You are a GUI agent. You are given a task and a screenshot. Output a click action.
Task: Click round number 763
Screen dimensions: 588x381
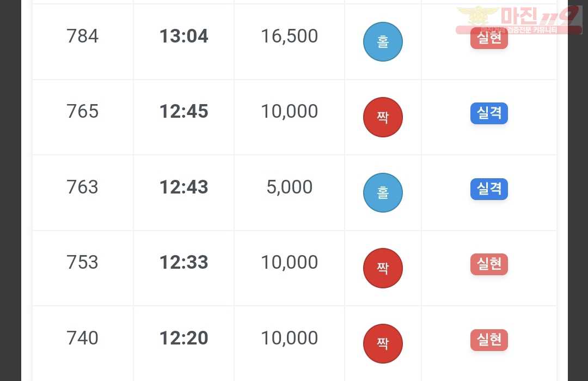(83, 187)
